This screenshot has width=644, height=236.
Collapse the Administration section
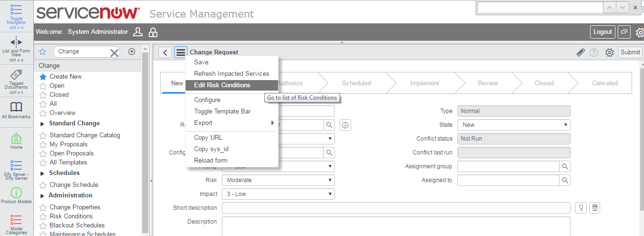pos(42,195)
